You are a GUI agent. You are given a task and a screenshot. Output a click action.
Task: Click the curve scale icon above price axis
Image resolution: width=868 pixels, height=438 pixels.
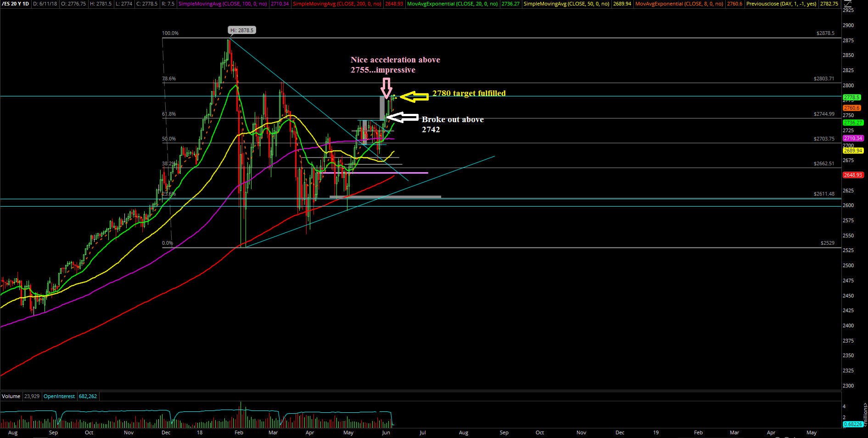[x=848, y=3]
